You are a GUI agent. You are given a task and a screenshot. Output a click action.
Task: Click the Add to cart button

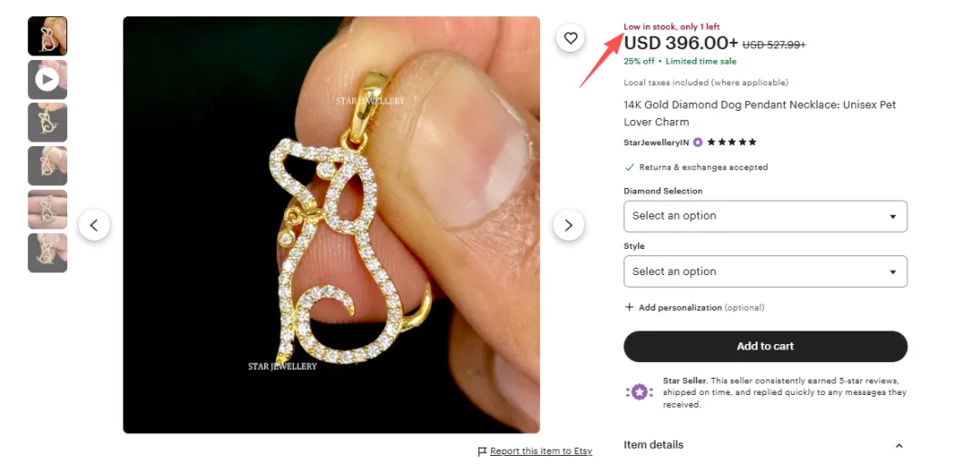[765, 346]
